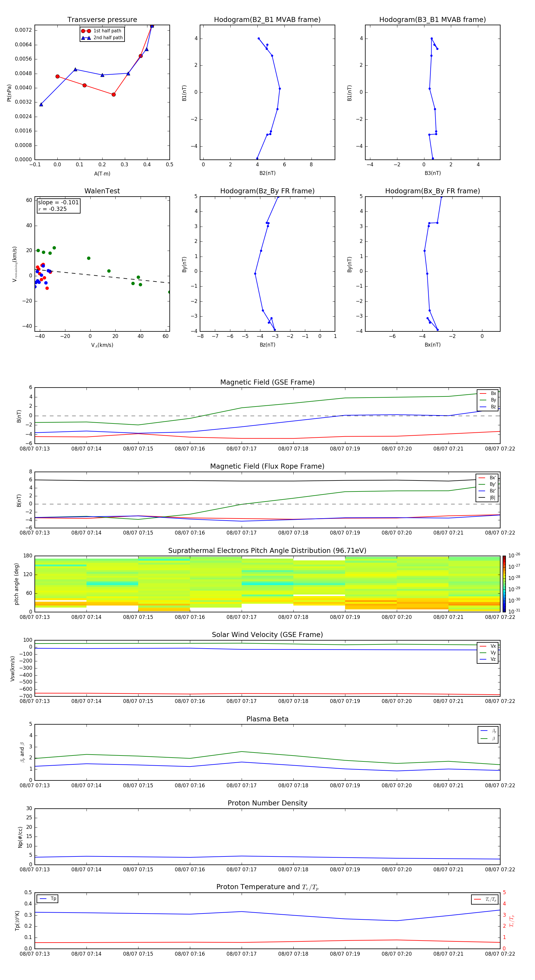Click the 'Suprathermal Electrons Pitch Angle Distribution' title
The width and height of the screenshot is (535, 980).
(267, 551)
